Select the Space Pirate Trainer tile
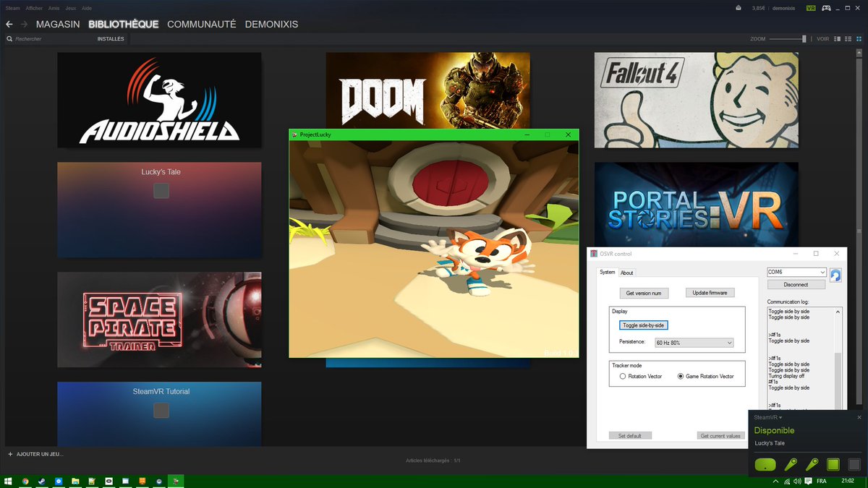The height and width of the screenshot is (488, 868). point(159,320)
